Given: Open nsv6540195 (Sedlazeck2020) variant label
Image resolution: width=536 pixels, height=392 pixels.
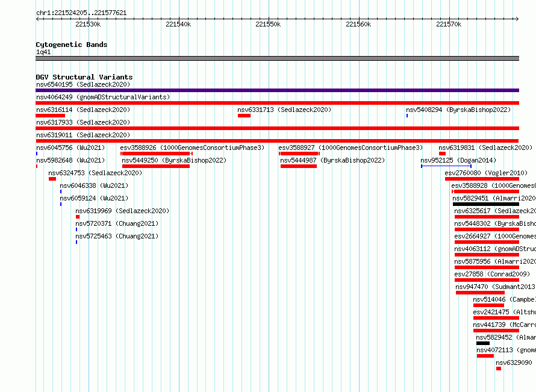Looking at the screenshot, I should (x=83, y=84).
